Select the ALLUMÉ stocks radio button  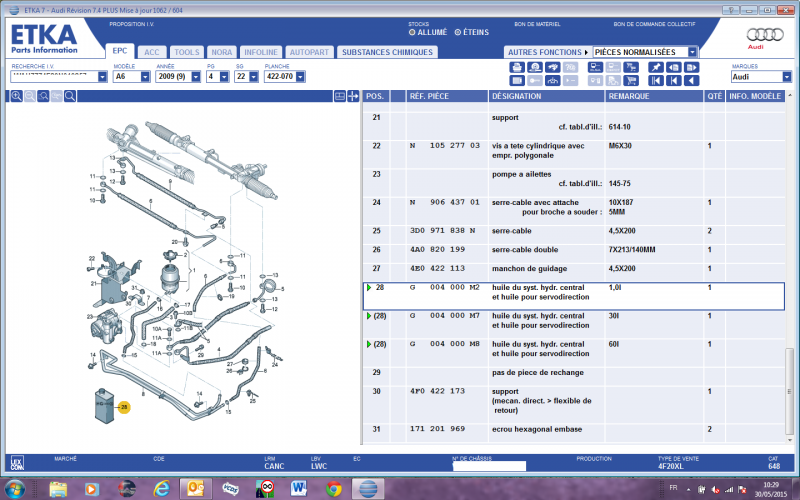coord(411,32)
